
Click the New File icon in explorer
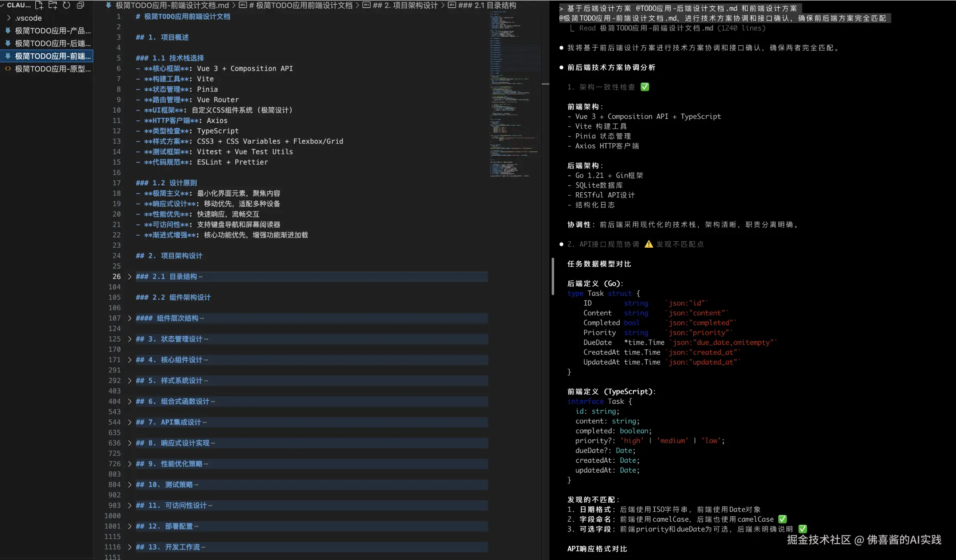point(39,5)
